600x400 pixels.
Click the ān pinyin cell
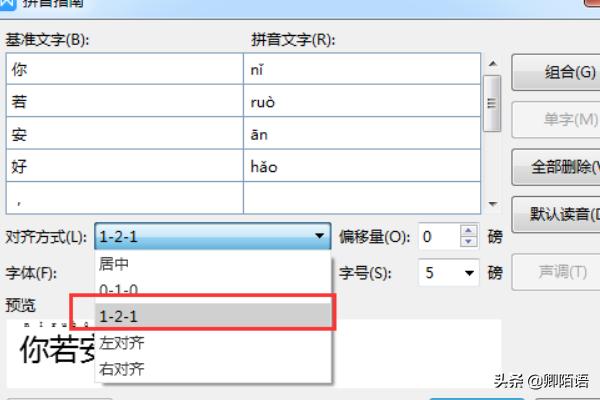point(362,134)
